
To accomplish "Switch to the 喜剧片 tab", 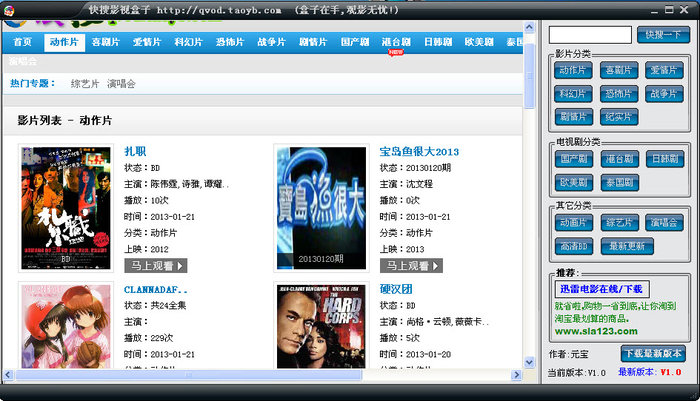I will coord(106,42).
